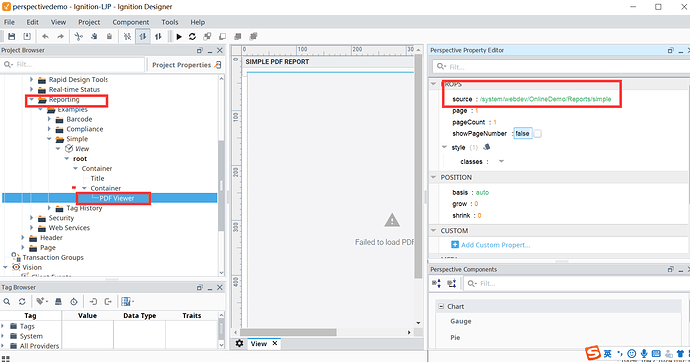Expand the Web Services folder
The image size is (690, 362).
[x=31, y=228]
